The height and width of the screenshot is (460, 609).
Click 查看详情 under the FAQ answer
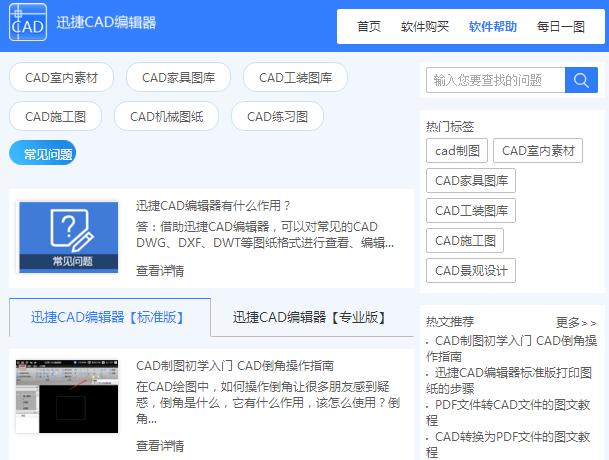160,270
